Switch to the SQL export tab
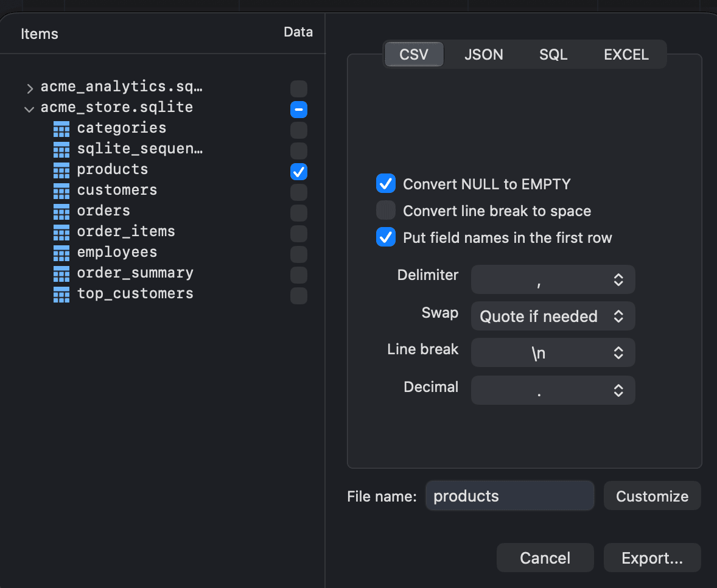 553,54
